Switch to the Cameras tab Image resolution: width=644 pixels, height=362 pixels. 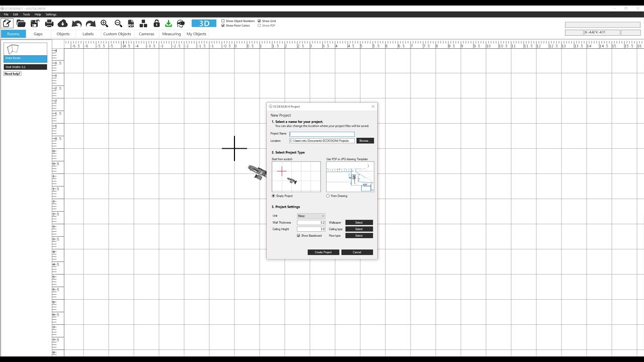click(x=146, y=34)
